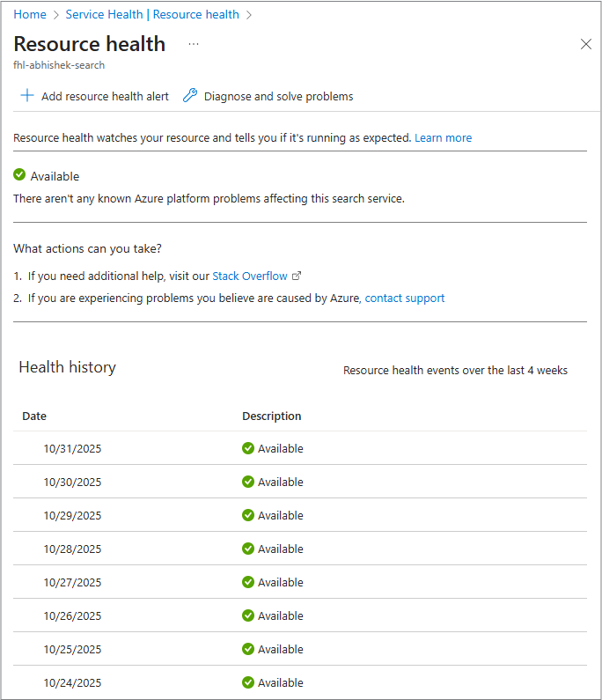Go to Home in breadcrumb
The image size is (602, 700).
pos(30,14)
